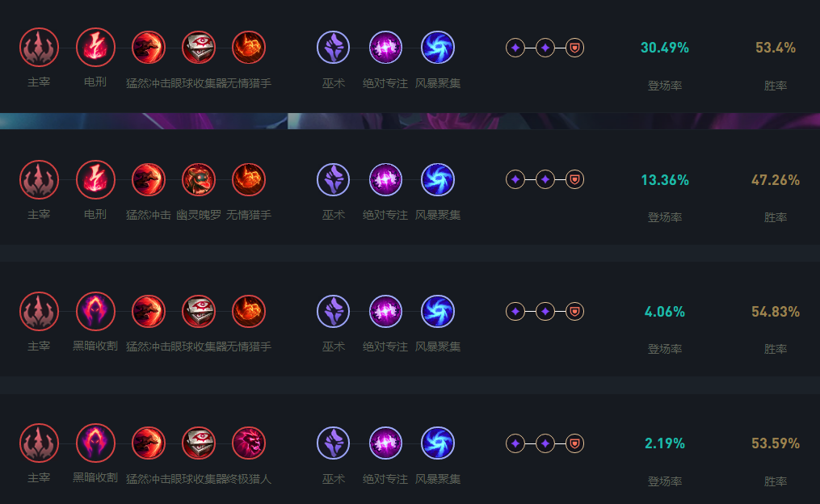Select 巫术 Sorcery tree icon in fourth row
Viewport: 820px width, 504px height.
[x=333, y=443]
